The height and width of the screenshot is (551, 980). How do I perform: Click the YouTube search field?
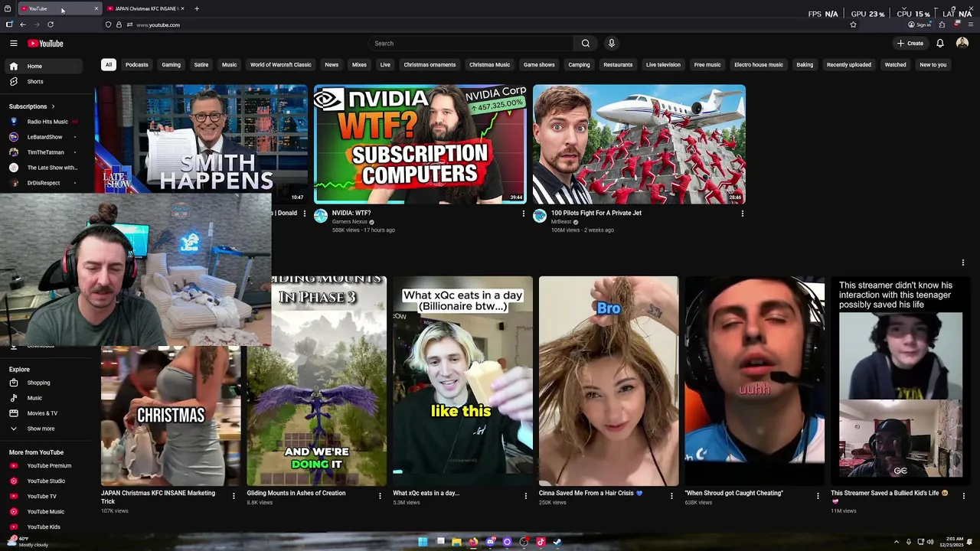(471, 44)
